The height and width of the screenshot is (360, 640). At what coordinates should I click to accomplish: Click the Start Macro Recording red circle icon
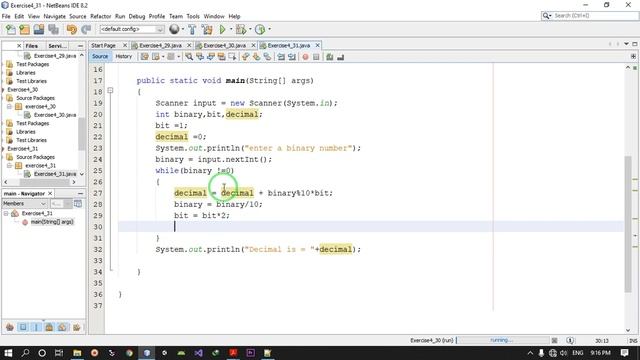point(305,57)
